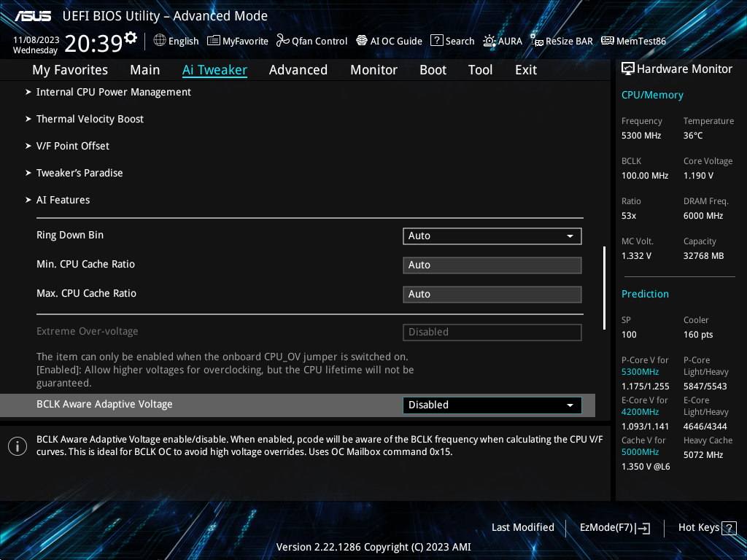The width and height of the screenshot is (747, 560).
Task: Click the vertical scrollbar thumb
Action: coord(604,288)
